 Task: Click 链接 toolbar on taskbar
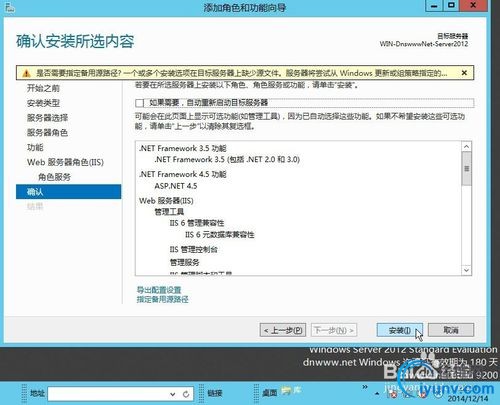point(214,393)
